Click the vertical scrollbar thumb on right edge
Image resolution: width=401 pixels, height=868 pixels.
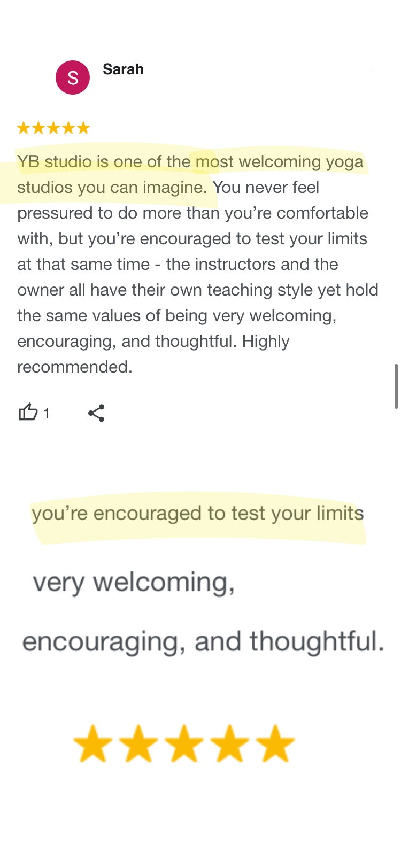(396, 386)
